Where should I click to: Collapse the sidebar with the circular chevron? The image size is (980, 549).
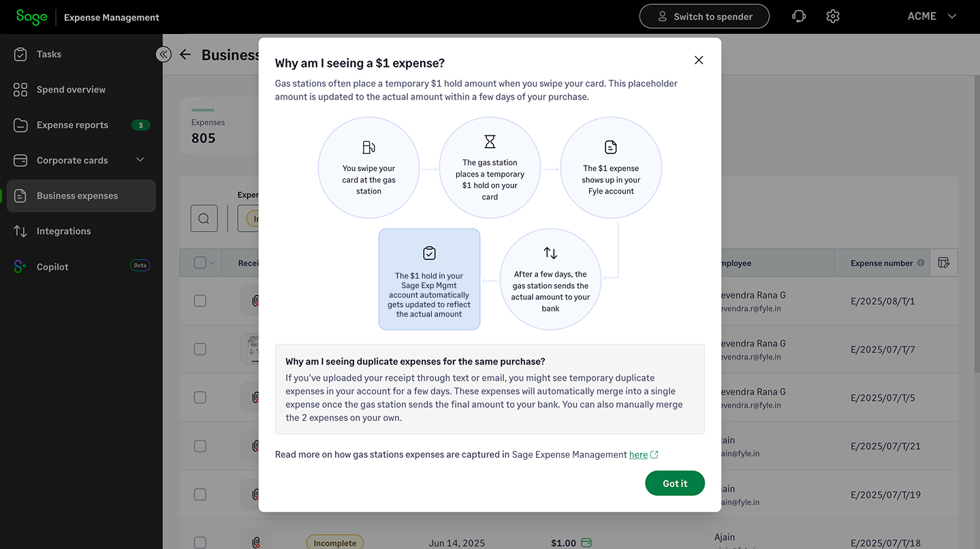point(163,54)
